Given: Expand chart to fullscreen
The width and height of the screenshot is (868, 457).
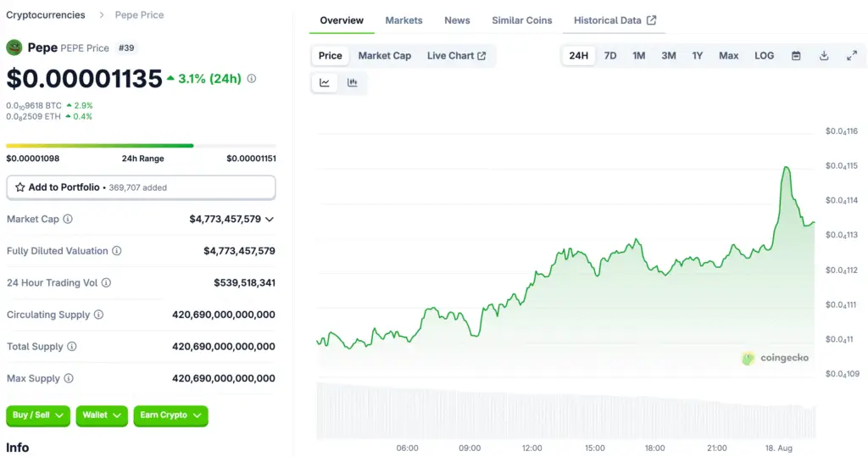Looking at the screenshot, I should click(x=852, y=55).
